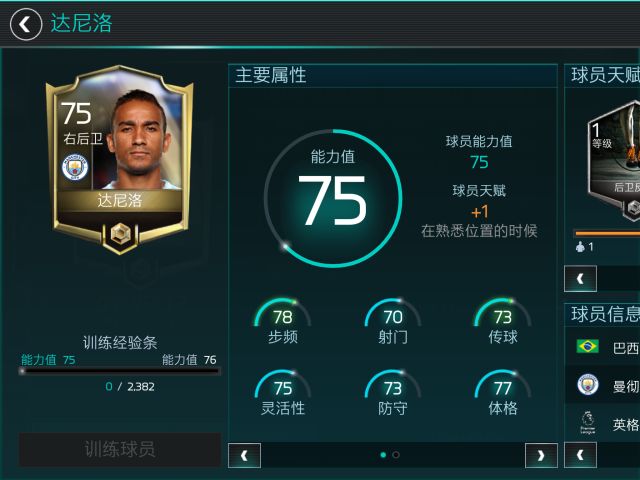
Task: Tap the Premier League logo in player info
Action: (x=588, y=423)
